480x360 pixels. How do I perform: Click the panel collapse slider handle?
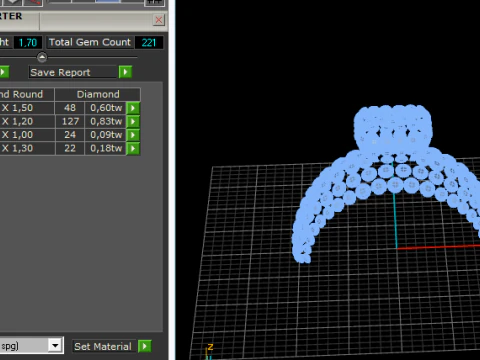[42, 57]
